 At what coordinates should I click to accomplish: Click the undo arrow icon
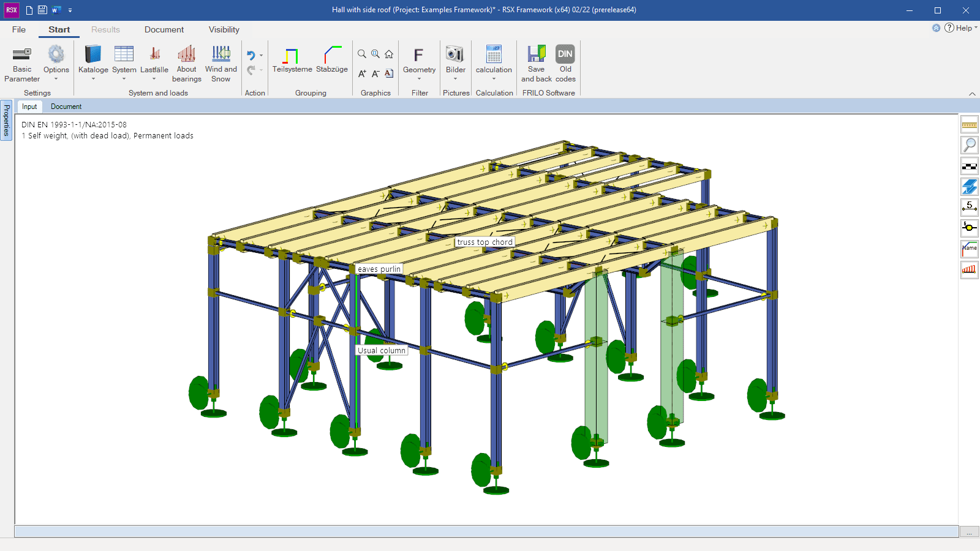251,55
